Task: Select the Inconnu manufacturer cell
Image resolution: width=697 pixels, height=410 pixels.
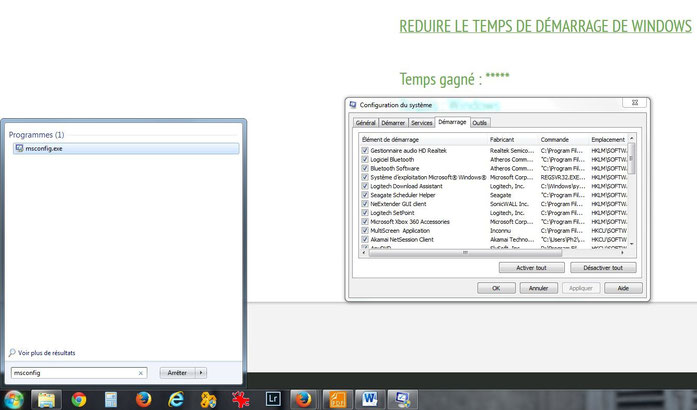Action: [501, 230]
